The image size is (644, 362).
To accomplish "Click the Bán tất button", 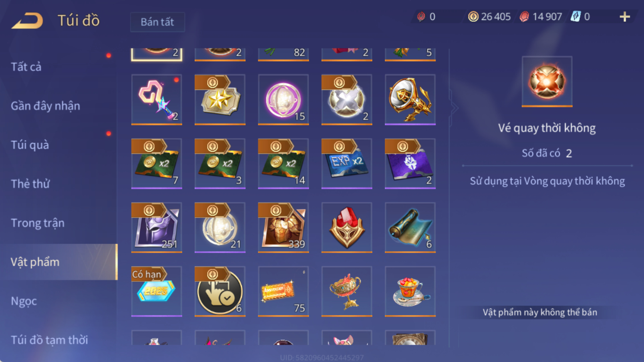I will pos(157,22).
